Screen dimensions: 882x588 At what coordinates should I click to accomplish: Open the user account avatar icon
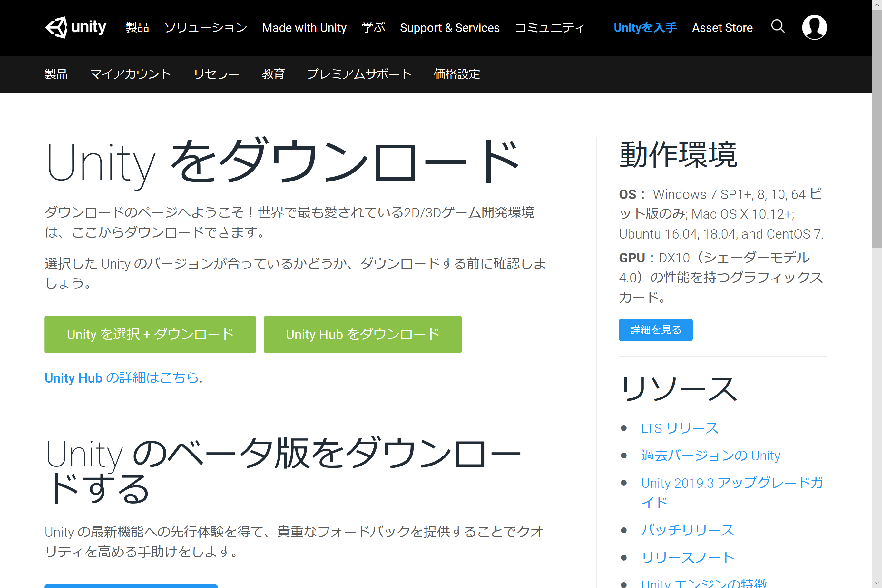[x=814, y=27]
